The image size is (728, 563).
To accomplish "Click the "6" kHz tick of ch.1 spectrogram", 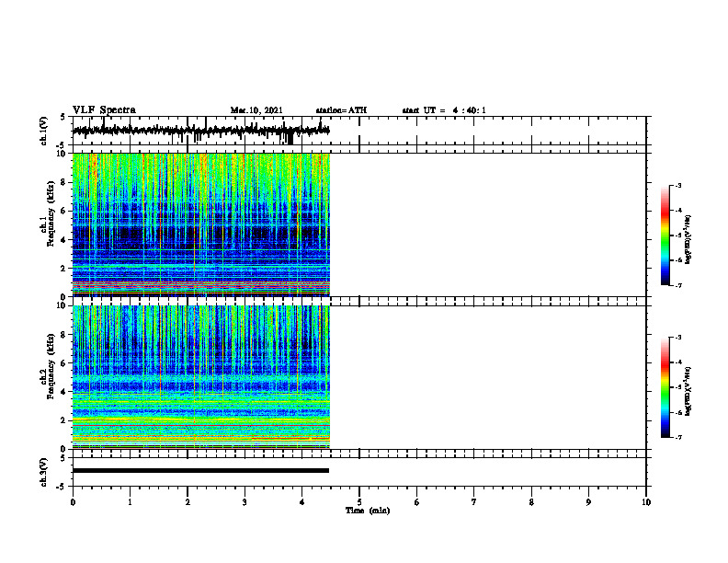I will pyautogui.click(x=64, y=211).
